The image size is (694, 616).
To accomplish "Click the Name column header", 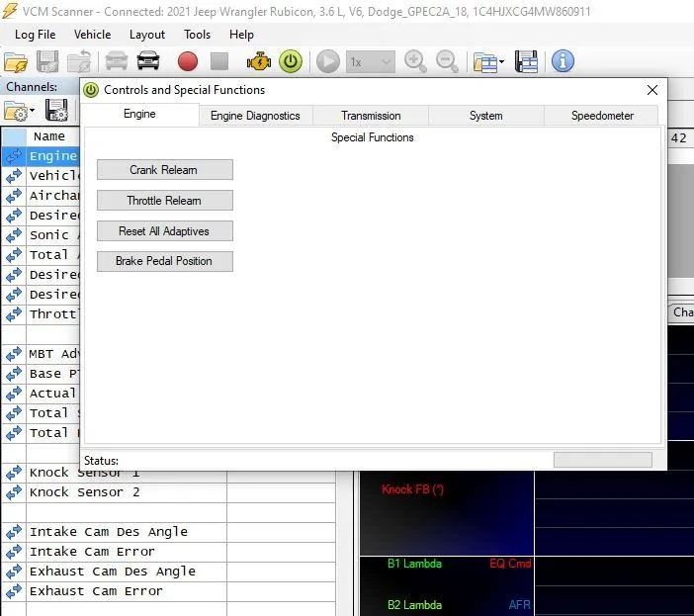I will click(53, 136).
